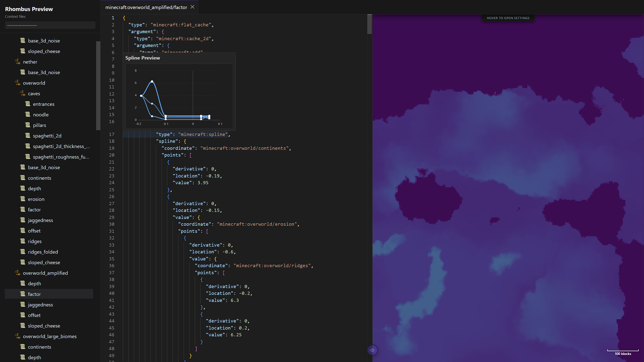This screenshot has height=362, width=644.
Task: Click the file icon beside erosion
Action: [23, 199]
